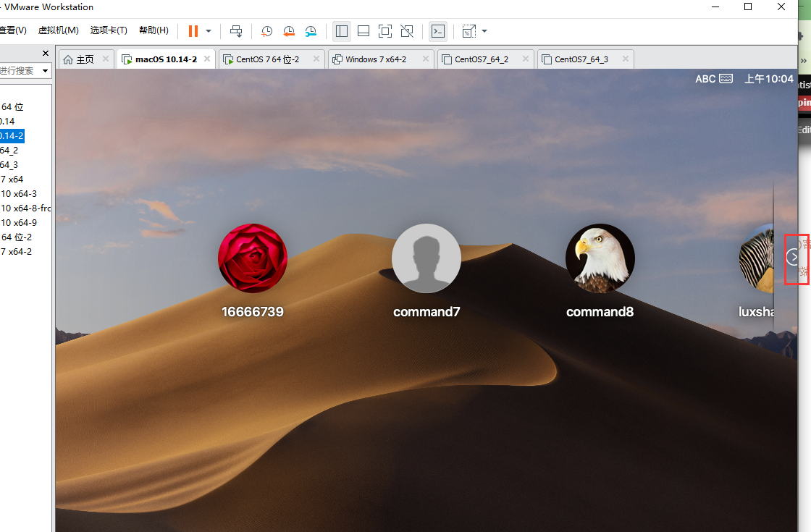Select the '0.14' library entry
Screen dimensions: 811x532
coord(7,122)
